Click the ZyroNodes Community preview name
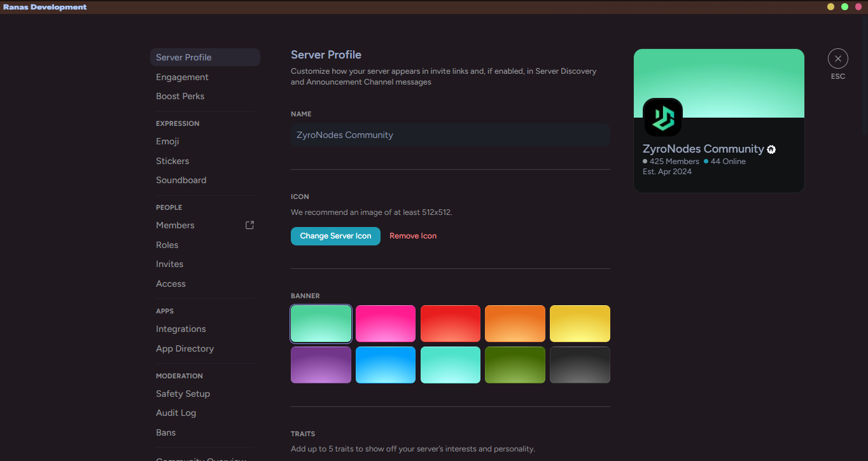 click(703, 149)
